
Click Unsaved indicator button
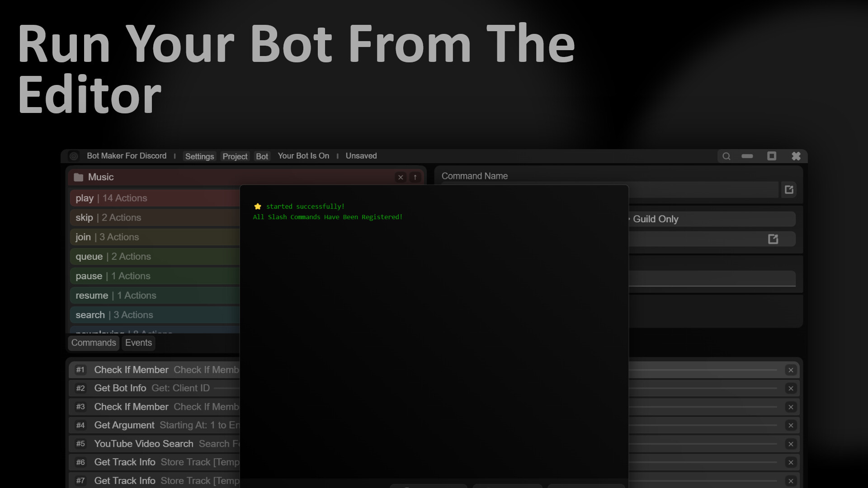pos(361,155)
